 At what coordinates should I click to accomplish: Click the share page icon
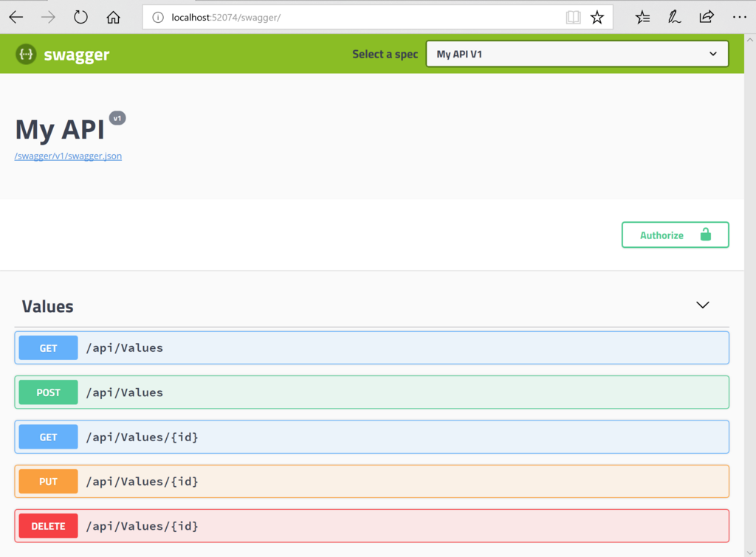[x=707, y=18]
